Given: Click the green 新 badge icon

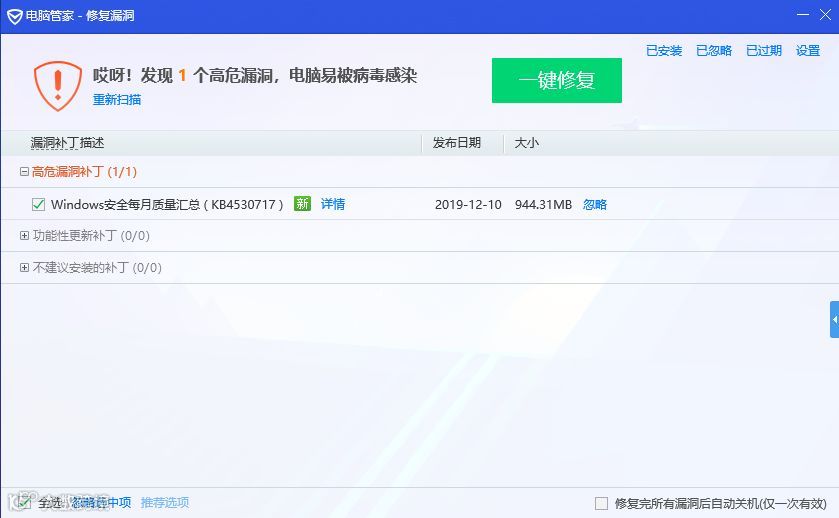Looking at the screenshot, I should point(302,204).
